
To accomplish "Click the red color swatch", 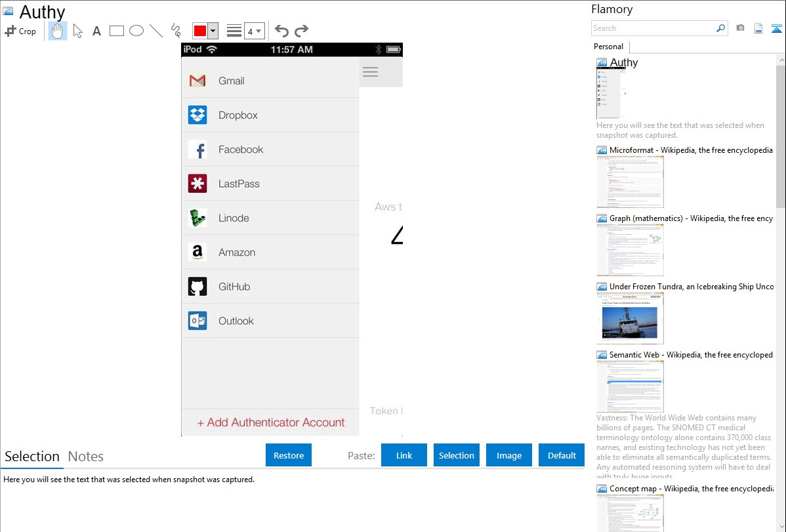I will (200, 31).
